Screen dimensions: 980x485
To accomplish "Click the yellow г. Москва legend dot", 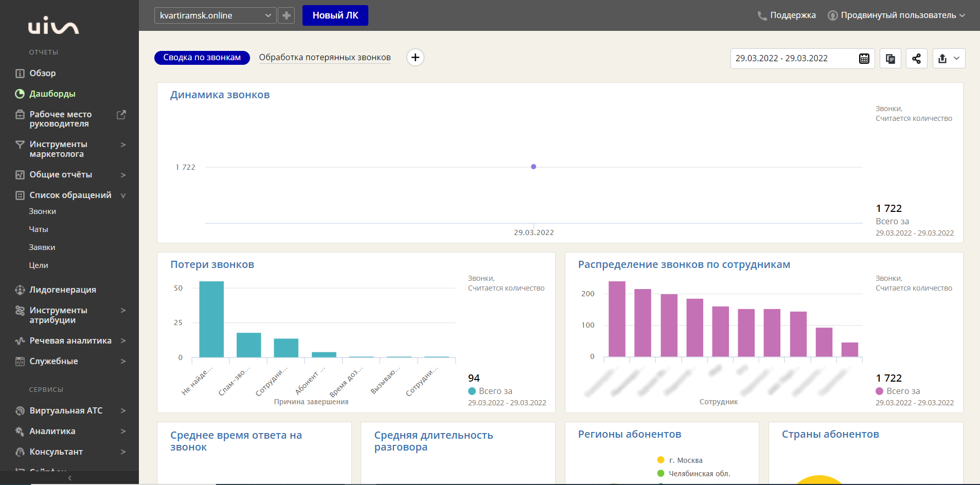I will 661,460.
